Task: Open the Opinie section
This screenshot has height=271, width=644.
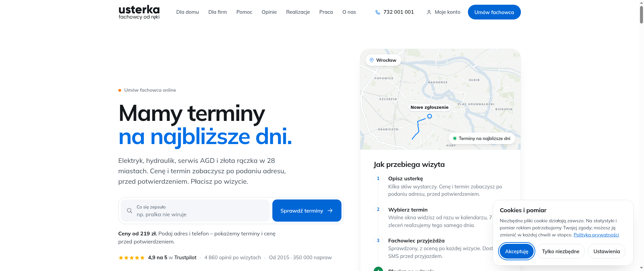Action: 269,12
